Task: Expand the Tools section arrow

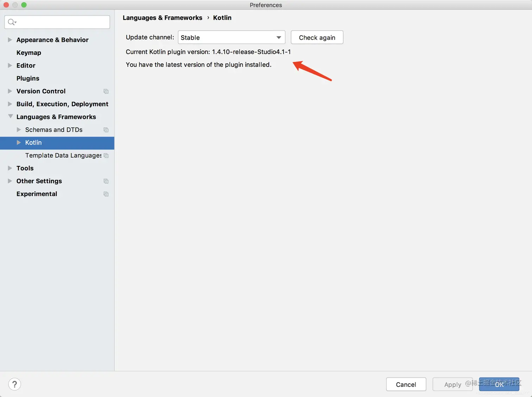Action: (10, 168)
